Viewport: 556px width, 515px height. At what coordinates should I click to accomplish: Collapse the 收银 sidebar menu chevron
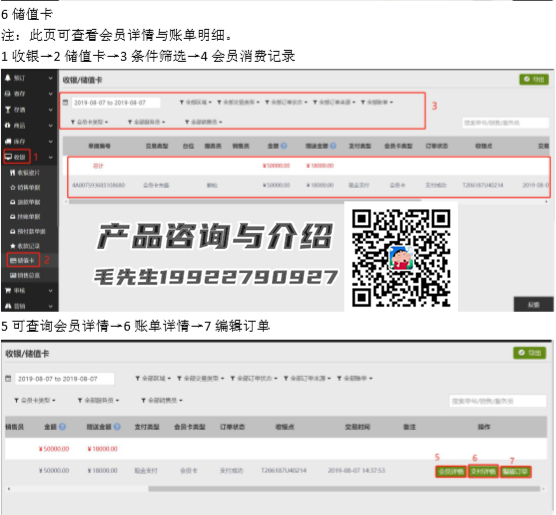[x=51, y=157]
